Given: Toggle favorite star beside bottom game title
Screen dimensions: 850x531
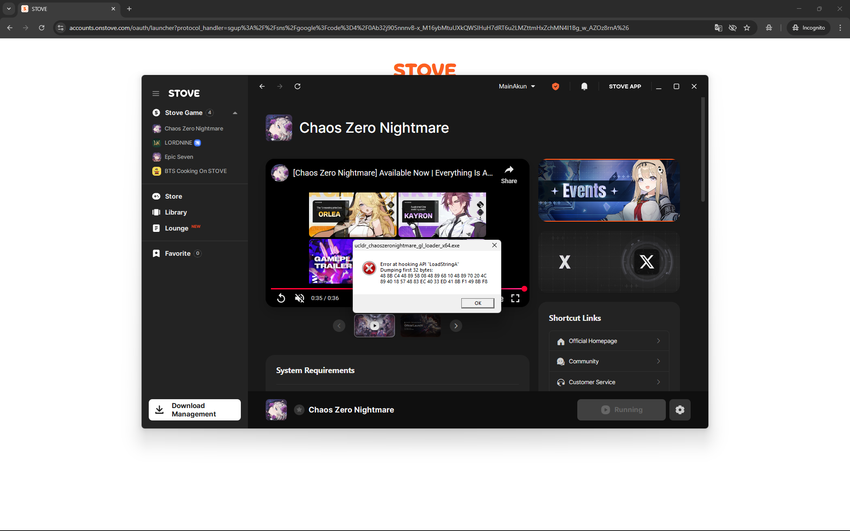Looking at the screenshot, I should (299, 410).
